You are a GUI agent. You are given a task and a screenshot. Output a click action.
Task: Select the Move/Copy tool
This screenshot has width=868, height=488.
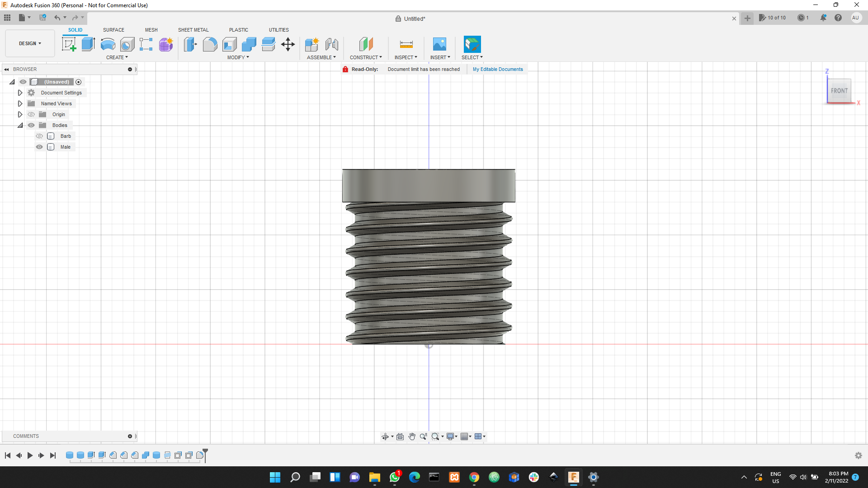click(x=288, y=44)
